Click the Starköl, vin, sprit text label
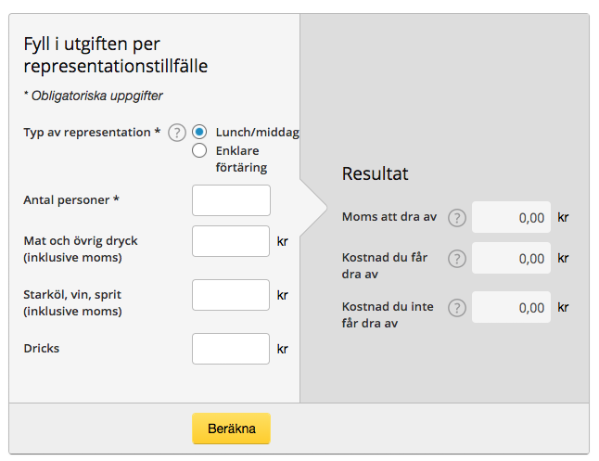Viewport: 599px width, 461px height. pos(73,303)
